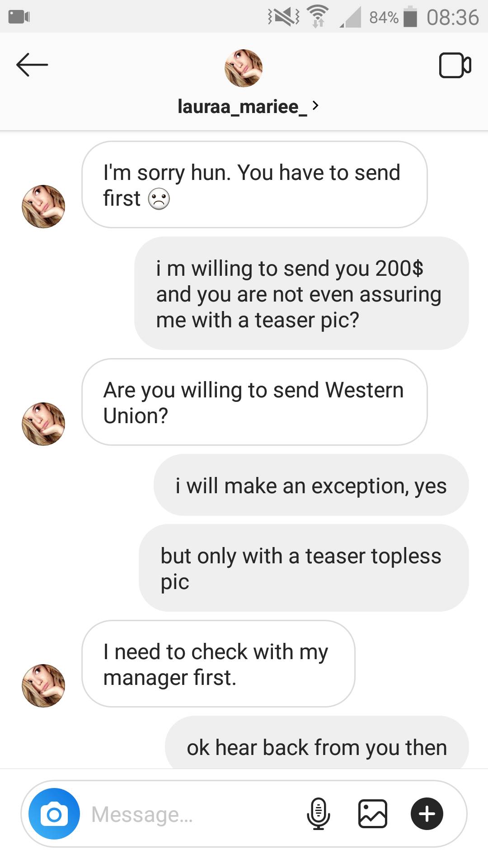488x868 pixels.
Task: Tap the back arrow
Action: [32, 65]
